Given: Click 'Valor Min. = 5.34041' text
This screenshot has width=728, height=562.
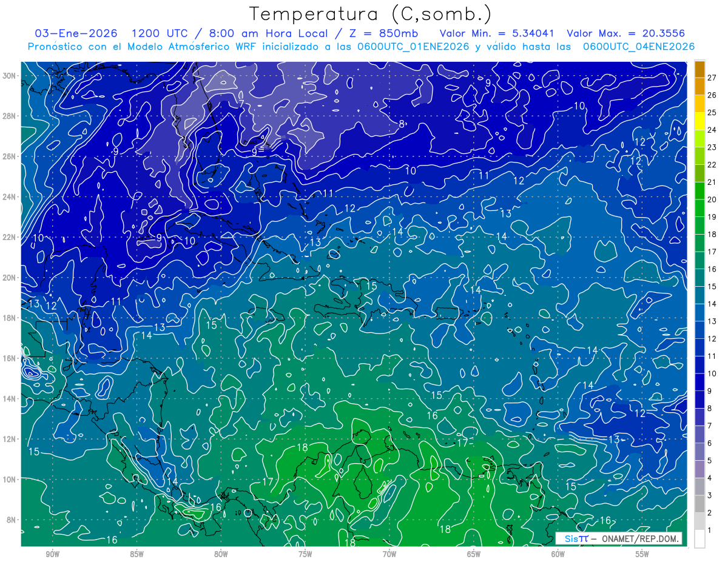Looking at the screenshot, I should 497,33.
